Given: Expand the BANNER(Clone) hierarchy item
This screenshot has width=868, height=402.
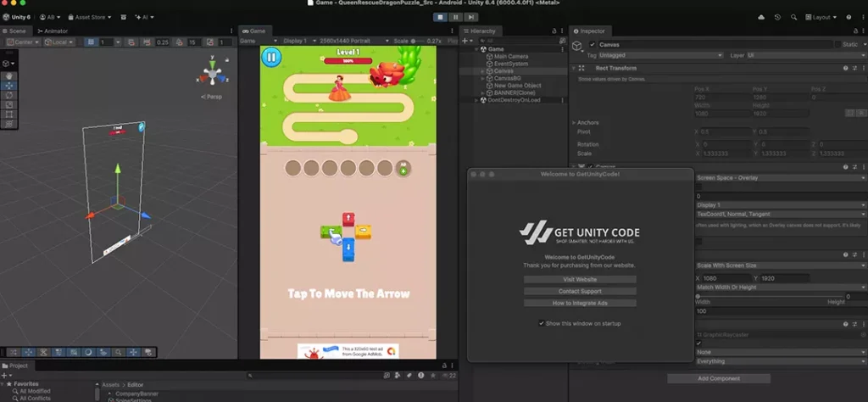Looking at the screenshot, I should (x=482, y=93).
